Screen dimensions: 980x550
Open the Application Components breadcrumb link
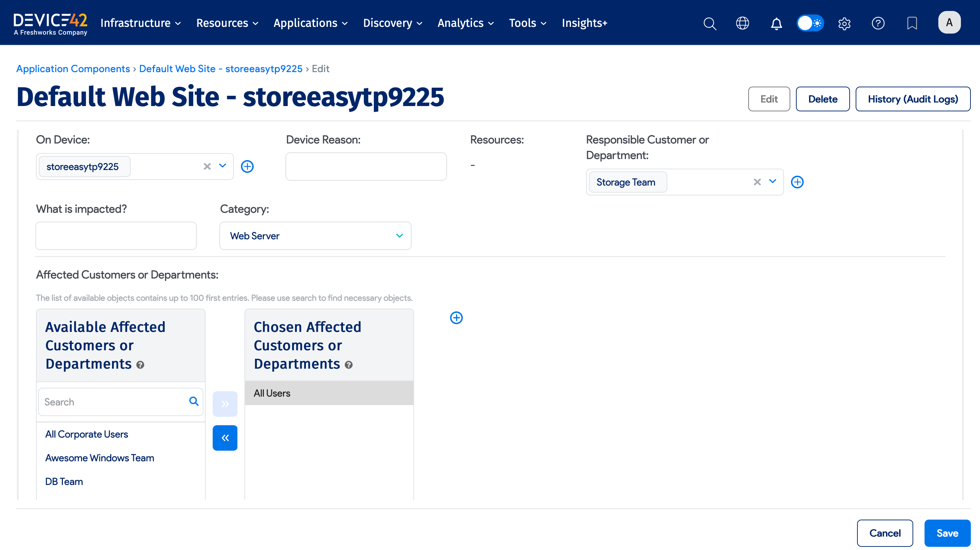73,69
